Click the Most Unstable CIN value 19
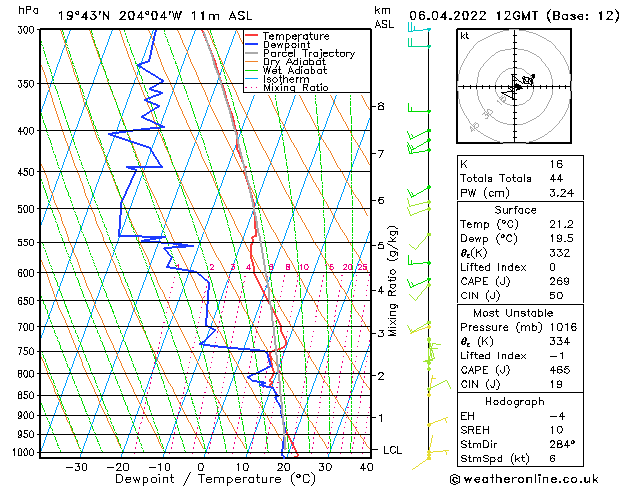Viewport: 629px width, 486px height. click(x=556, y=385)
